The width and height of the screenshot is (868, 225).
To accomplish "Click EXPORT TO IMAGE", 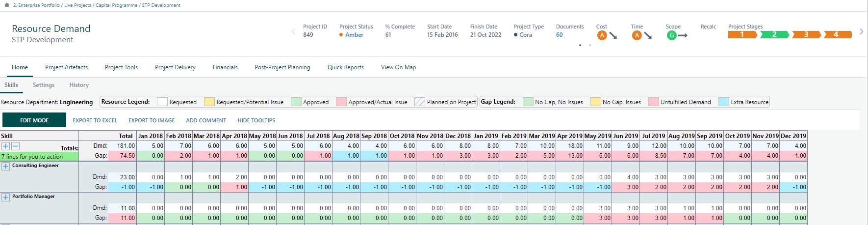I will 152,120.
